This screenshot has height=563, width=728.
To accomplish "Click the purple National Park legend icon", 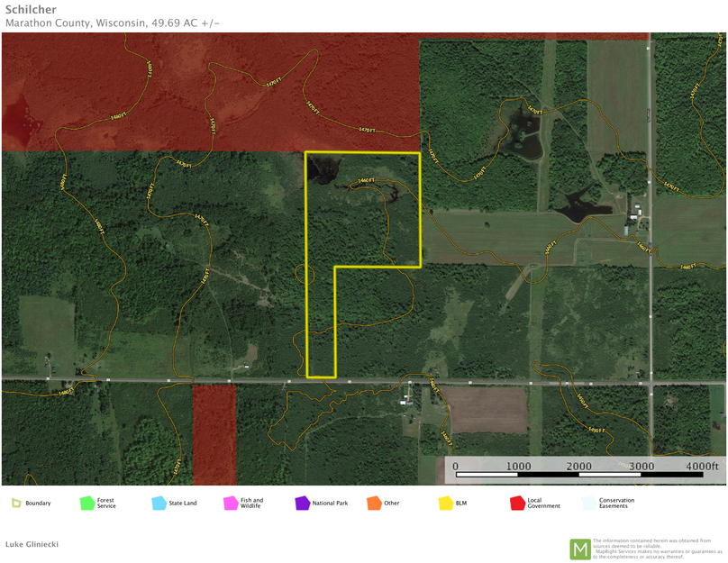I will click(302, 503).
